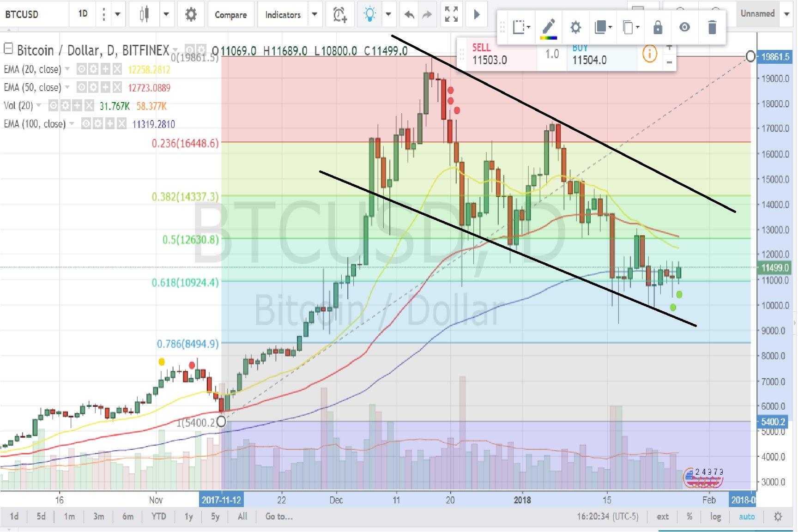798x532 pixels.
Task: Remove the EMA (20, close) indicator
Action: coord(117,69)
